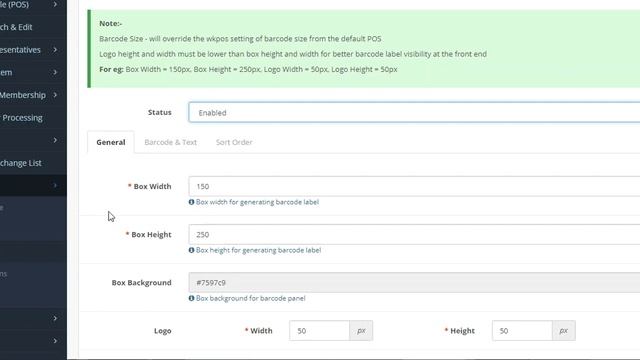The image size is (640, 360).
Task: Expand the (POS) sidebar menu chevron
Action: 55,4
